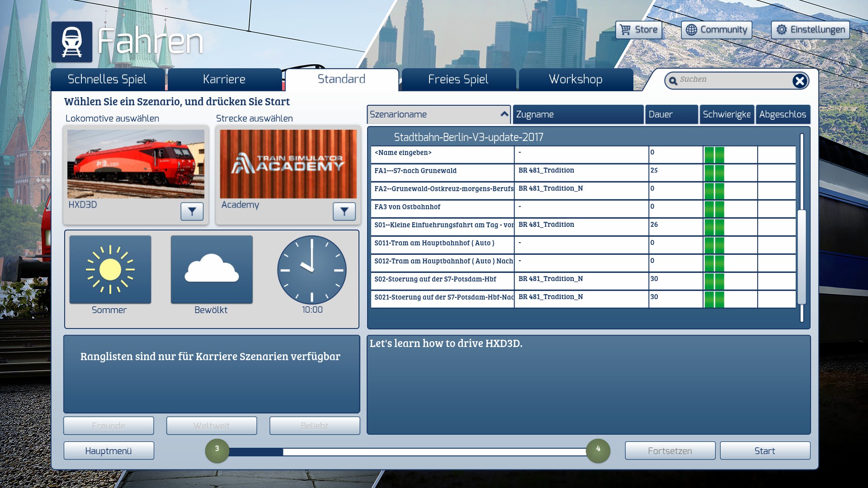Sort scenarios by Schwierigkeit column
Image resolution: width=868 pixels, height=488 pixels.
pos(726,114)
